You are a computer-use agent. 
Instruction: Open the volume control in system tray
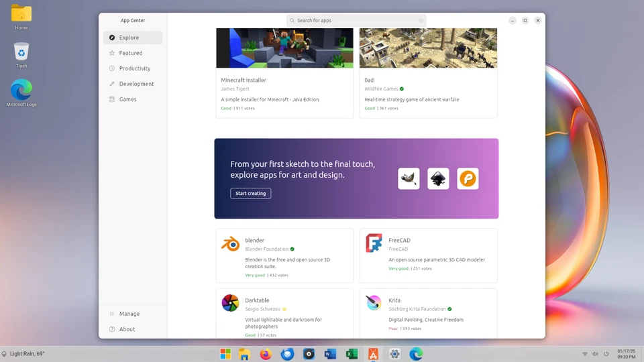[595, 354]
